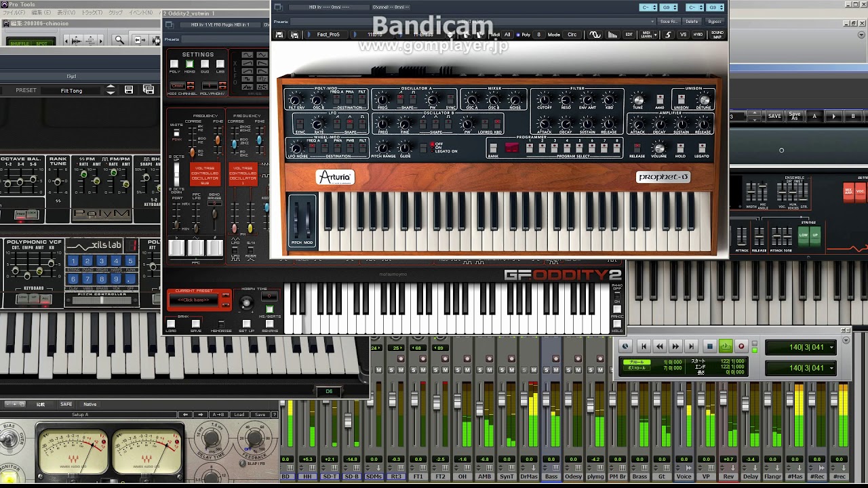Open the ファイル(F) menu in Pro Tools

pos(14,13)
